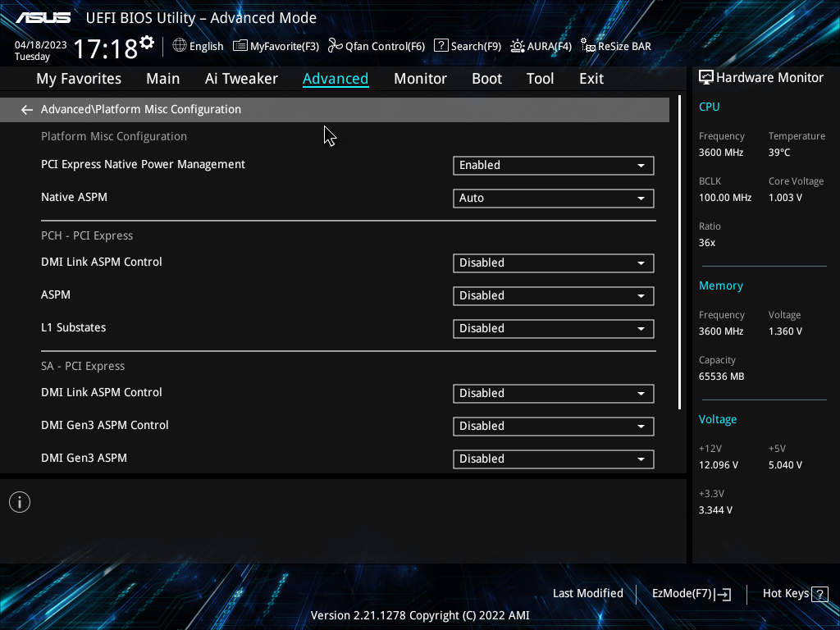Viewport: 840px width, 630px height.
Task: Open the Native ASPM dropdown
Action: click(x=553, y=199)
